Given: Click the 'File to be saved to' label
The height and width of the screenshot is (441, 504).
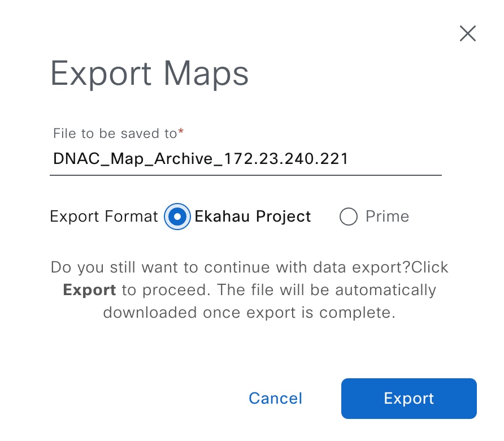Looking at the screenshot, I should [115, 133].
